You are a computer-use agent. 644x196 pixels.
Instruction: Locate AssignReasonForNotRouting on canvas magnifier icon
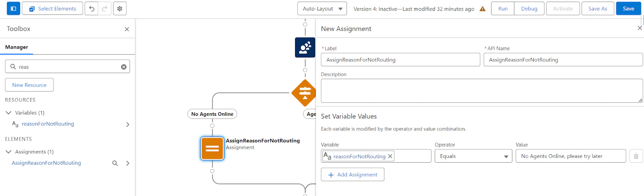pos(115,163)
